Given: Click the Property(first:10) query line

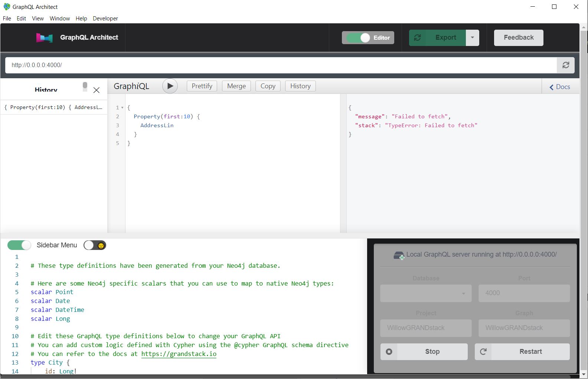Looking at the screenshot, I should click(167, 116).
